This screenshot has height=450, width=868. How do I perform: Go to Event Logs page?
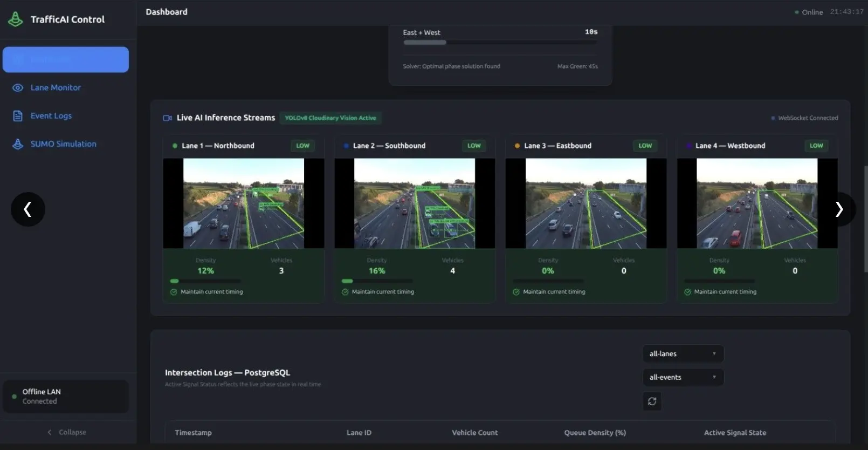51,116
